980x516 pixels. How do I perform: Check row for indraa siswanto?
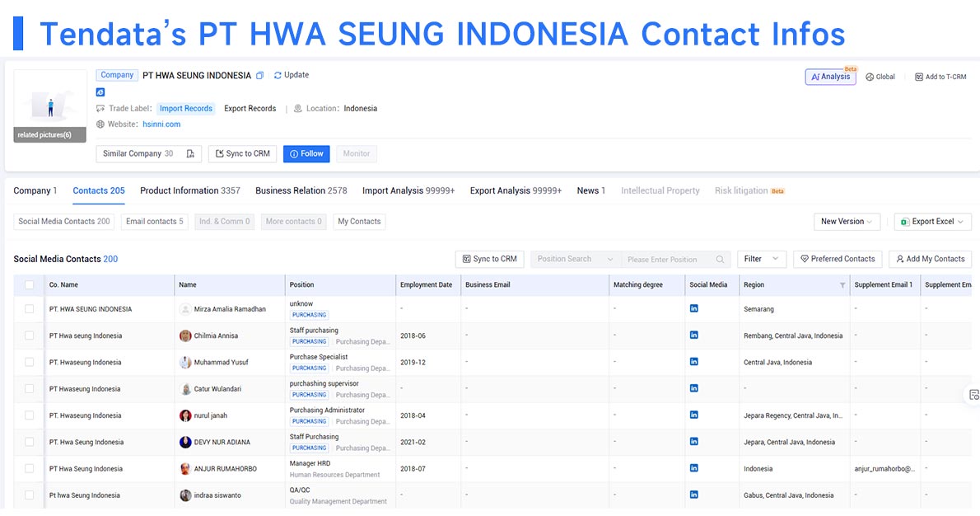click(x=30, y=495)
